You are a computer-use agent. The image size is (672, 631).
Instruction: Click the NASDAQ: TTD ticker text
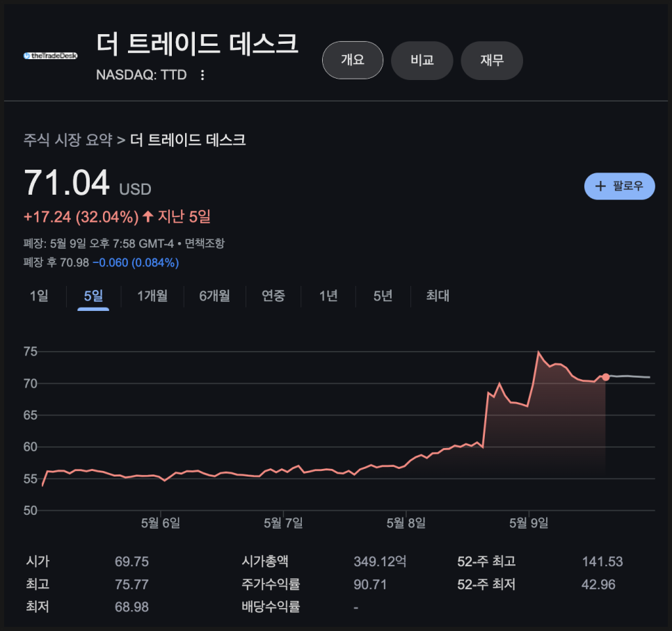tap(141, 75)
